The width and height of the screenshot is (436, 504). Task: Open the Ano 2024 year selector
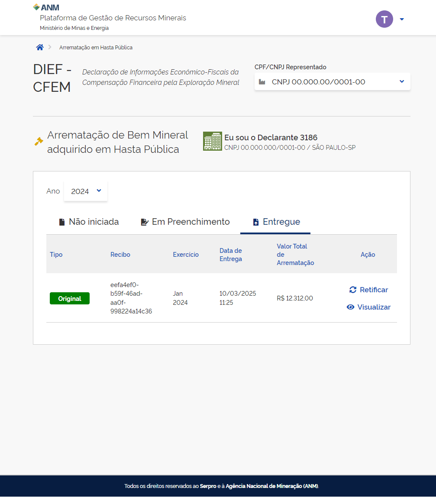pyautogui.click(x=86, y=191)
